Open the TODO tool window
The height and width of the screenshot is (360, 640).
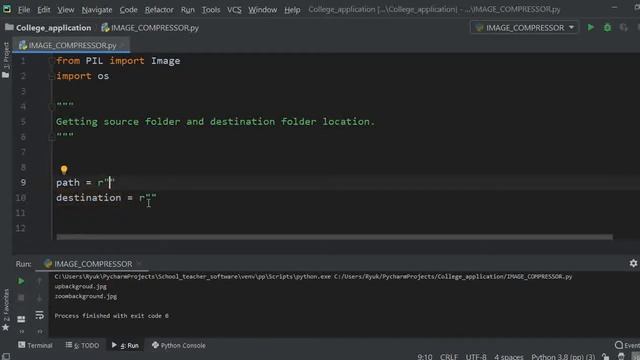tap(82, 346)
